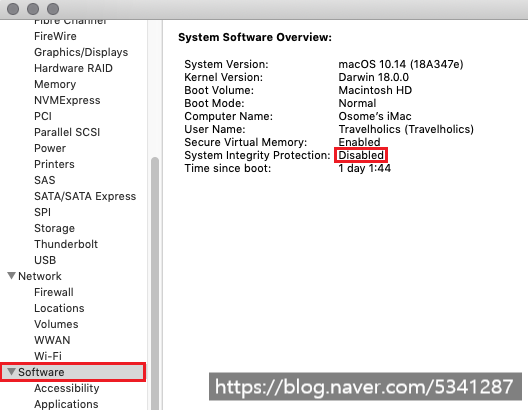Click the Macintosh HD boot volume value
The width and height of the screenshot is (528, 410).
(x=375, y=90)
